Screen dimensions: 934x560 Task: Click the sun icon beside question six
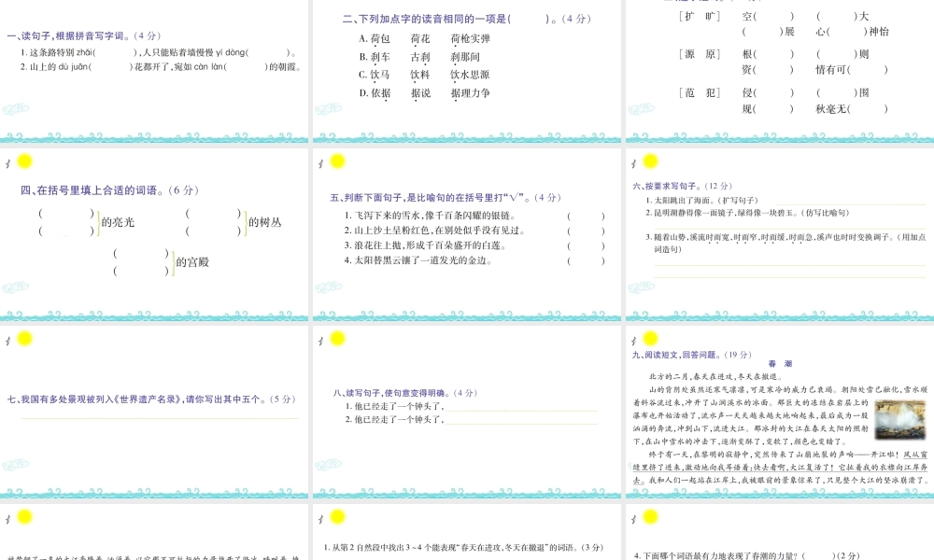tap(651, 161)
